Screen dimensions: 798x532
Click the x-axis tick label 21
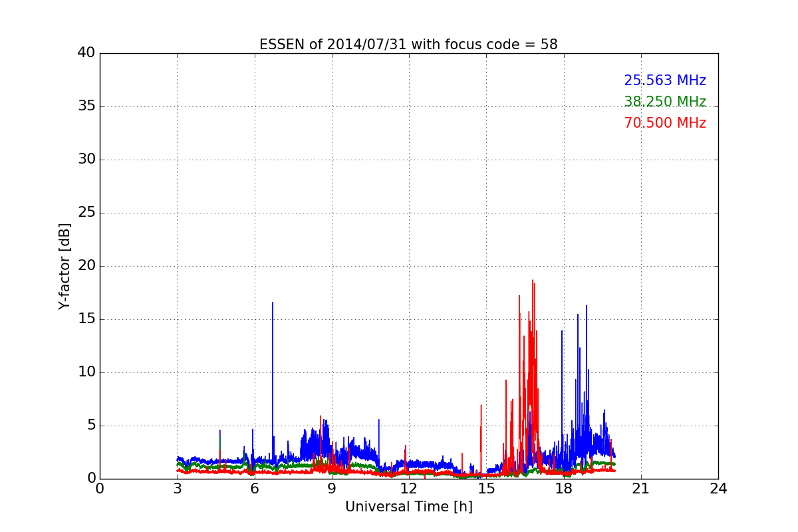point(641,489)
